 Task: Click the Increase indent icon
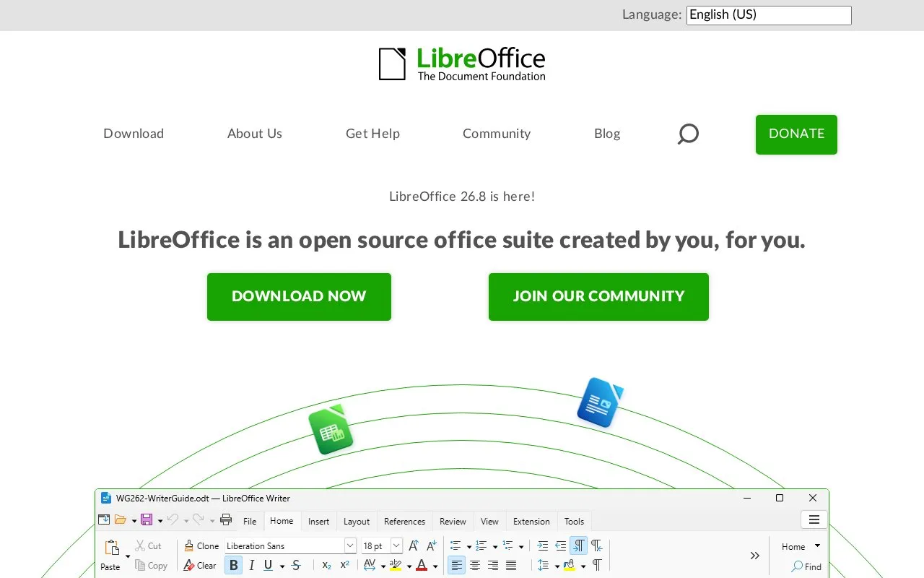click(543, 545)
